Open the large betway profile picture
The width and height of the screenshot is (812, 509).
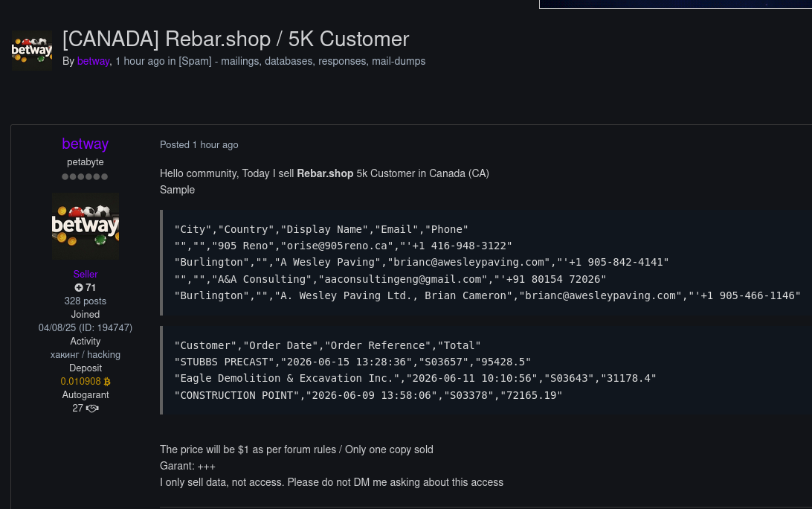[x=86, y=226]
